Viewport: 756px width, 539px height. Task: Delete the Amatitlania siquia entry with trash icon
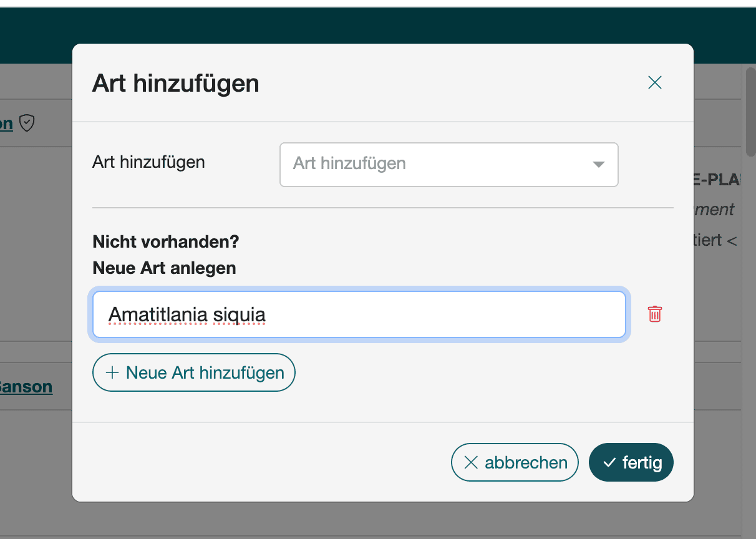click(654, 314)
